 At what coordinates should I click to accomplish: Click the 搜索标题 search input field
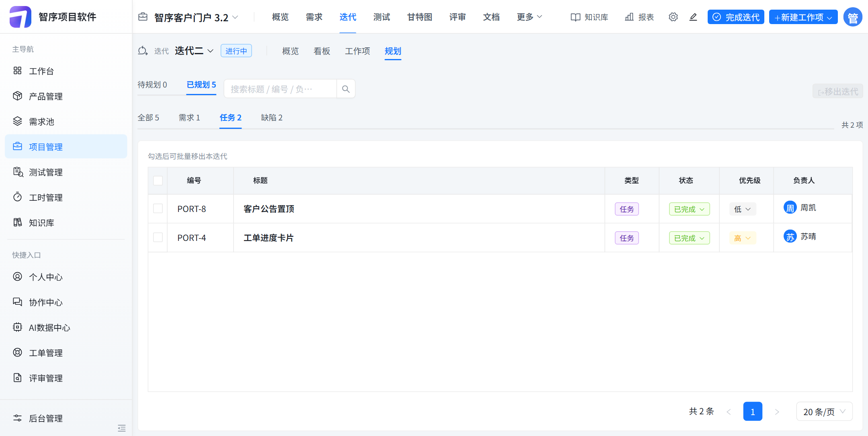click(x=280, y=89)
